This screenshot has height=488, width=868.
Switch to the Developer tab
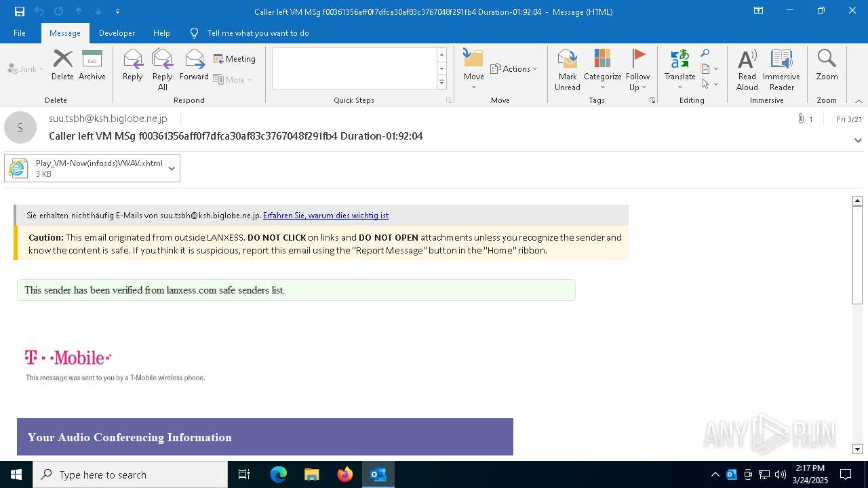117,33
